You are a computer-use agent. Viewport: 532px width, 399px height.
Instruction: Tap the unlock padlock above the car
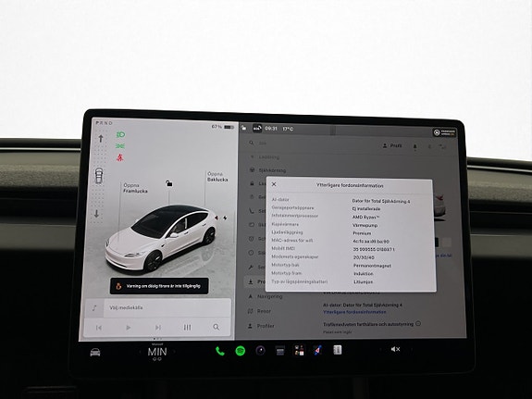click(169, 183)
